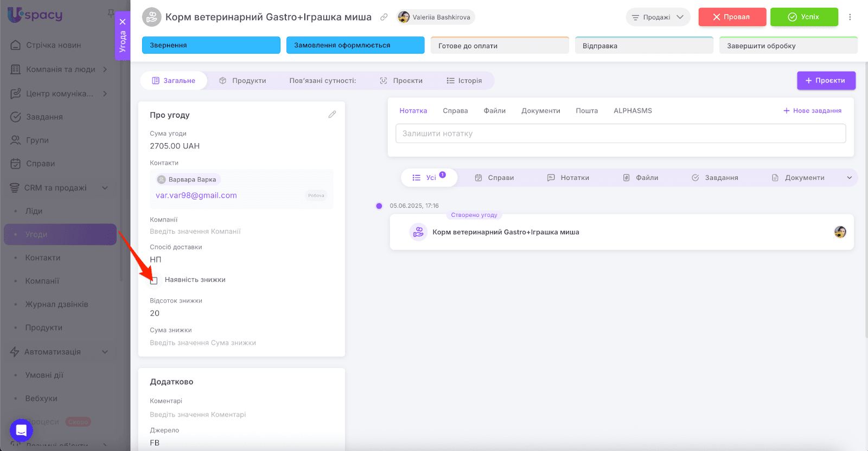Click the pencil edit icon in Про угоду
The width and height of the screenshot is (868, 451).
tap(332, 114)
